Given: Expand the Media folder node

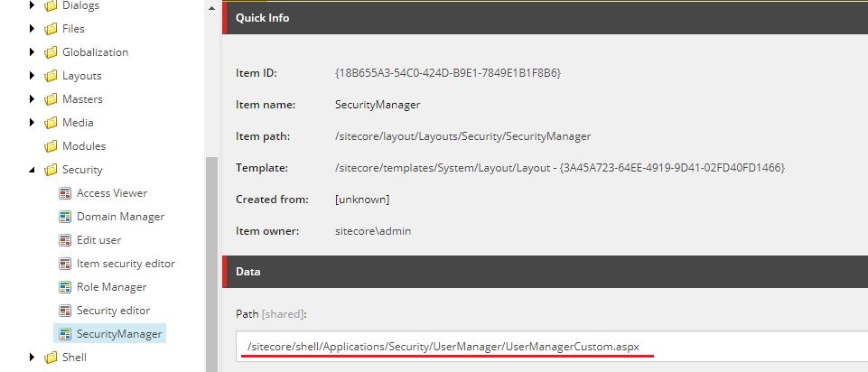Looking at the screenshot, I should 33,123.
